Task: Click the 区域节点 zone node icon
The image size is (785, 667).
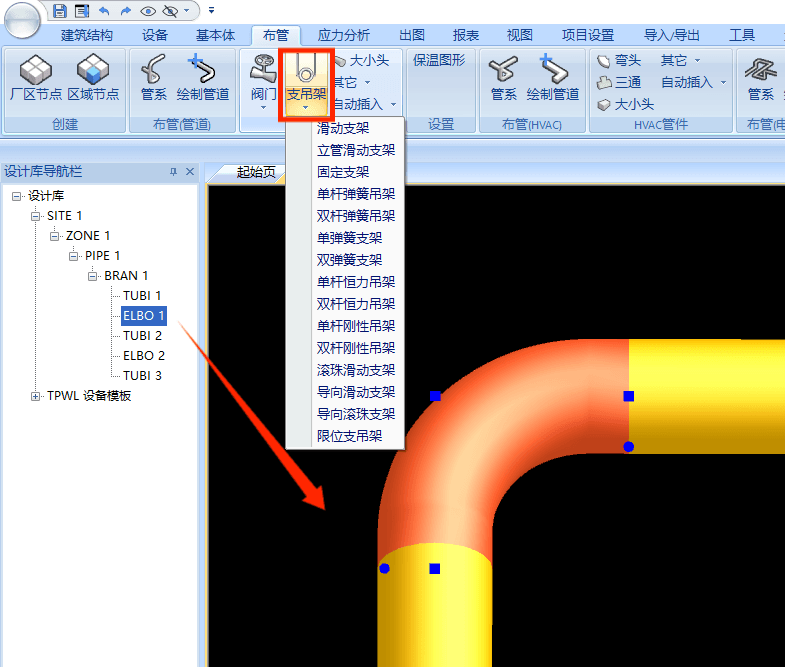Action: pos(93,78)
